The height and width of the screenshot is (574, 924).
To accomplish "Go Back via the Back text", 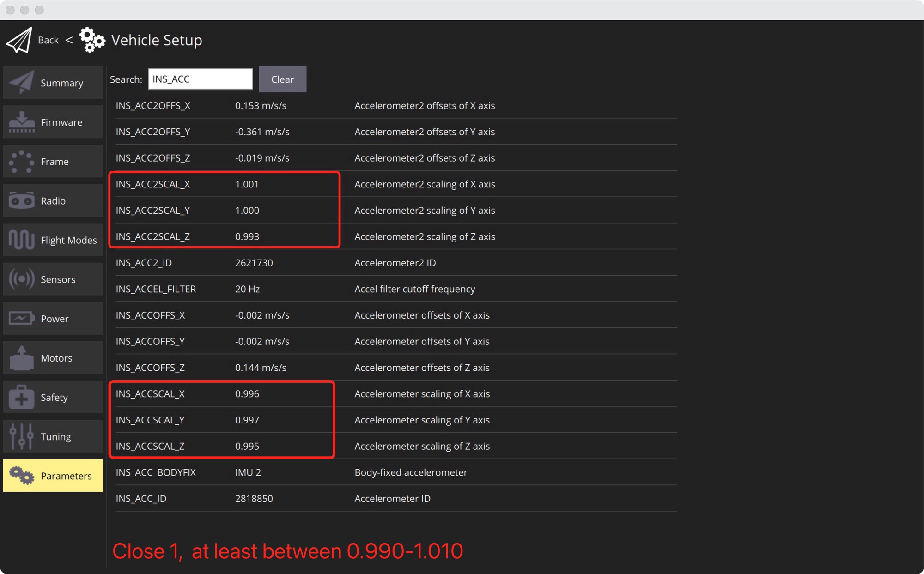I will tap(48, 40).
